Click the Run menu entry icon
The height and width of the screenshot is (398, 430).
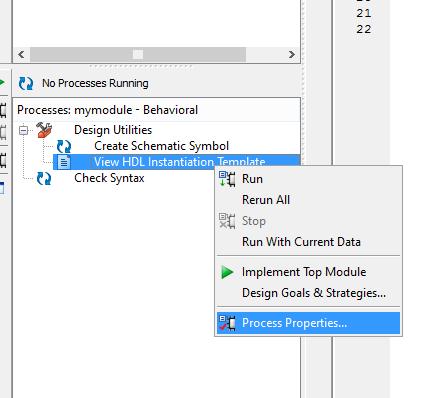(227, 179)
